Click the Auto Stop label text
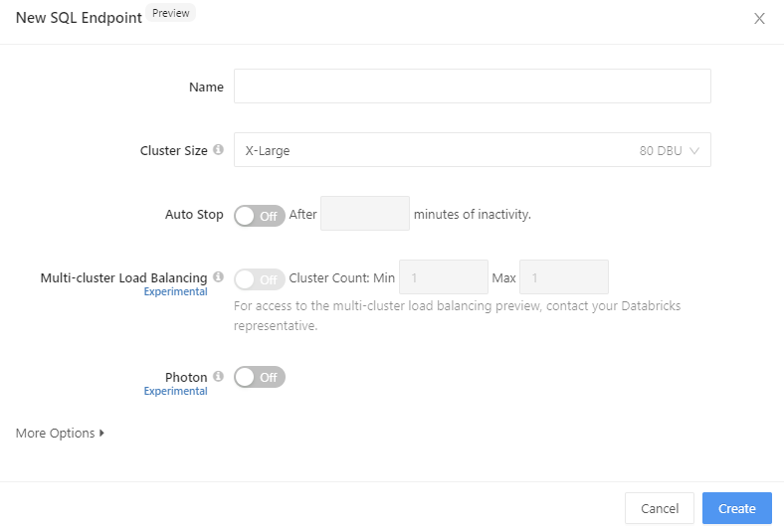Viewport: 784px width, 532px height. pyautogui.click(x=194, y=215)
